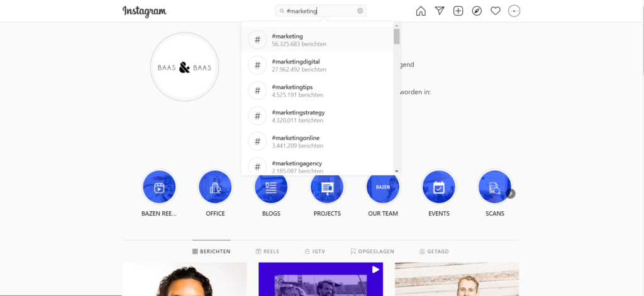This screenshot has width=644, height=296.
Task: Click into the #marketing search field
Action: point(321,11)
